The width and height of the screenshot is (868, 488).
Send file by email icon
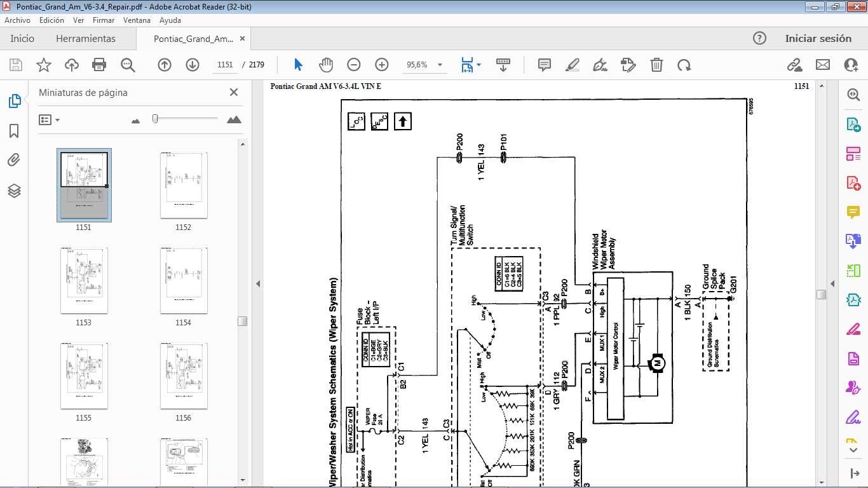(823, 65)
